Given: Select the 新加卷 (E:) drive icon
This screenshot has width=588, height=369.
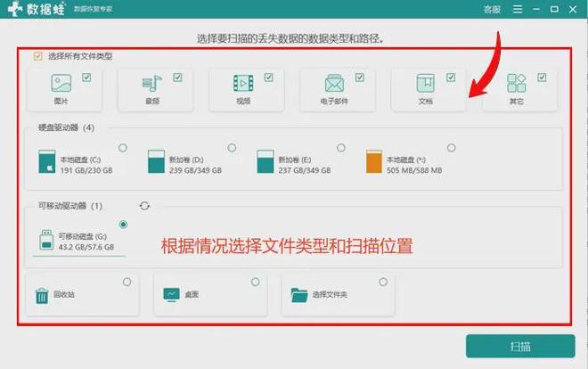Looking at the screenshot, I should point(265,161).
